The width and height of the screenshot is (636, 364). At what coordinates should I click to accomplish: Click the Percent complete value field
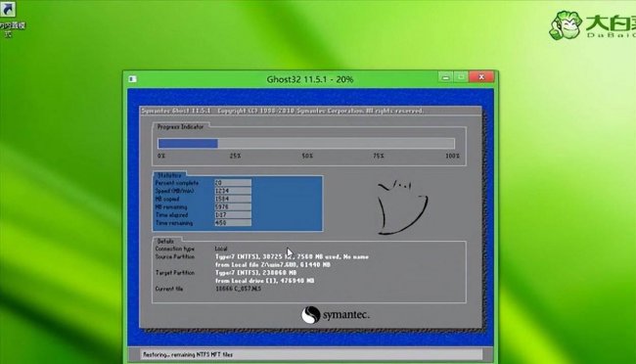[233, 183]
